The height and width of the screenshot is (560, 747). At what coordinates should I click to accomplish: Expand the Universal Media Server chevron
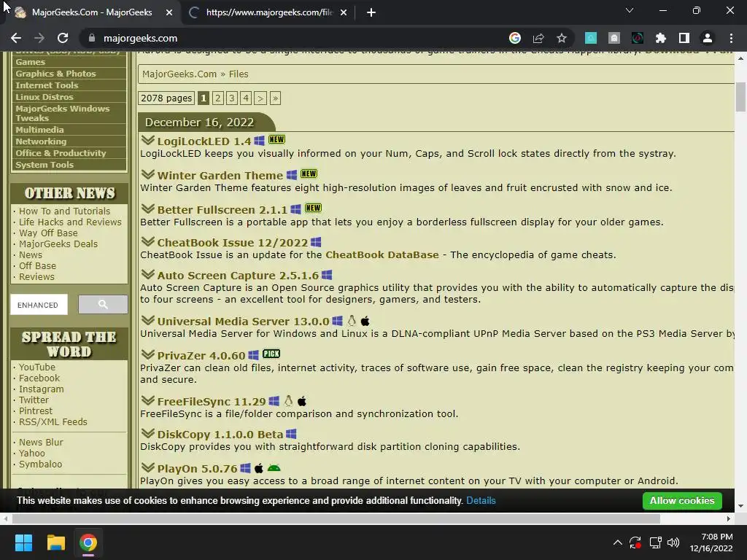pos(147,320)
